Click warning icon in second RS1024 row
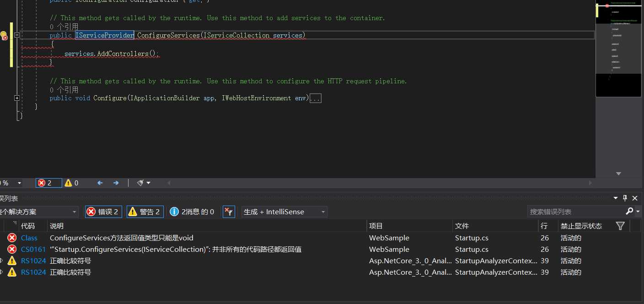The height and width of the screenshot is (304, 644). 12,272
